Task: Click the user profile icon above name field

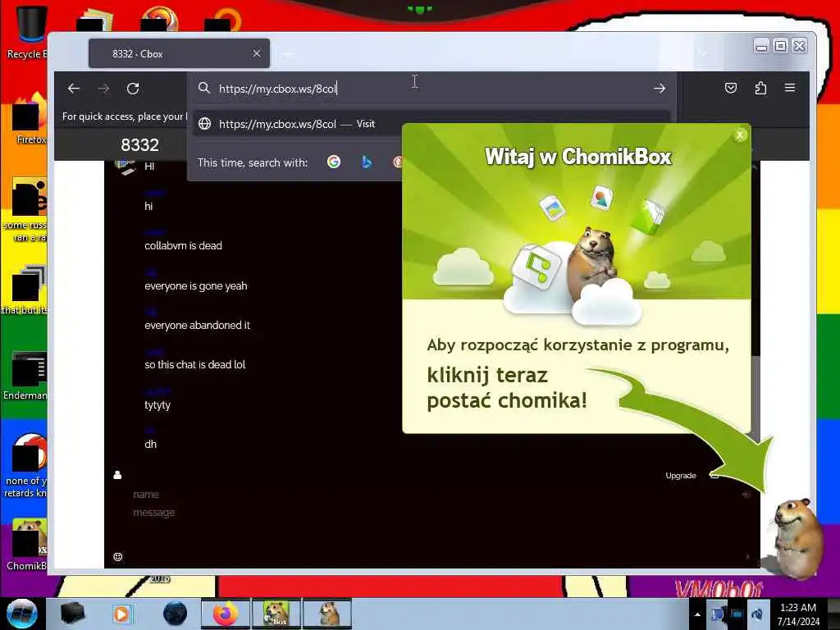Action: pyautogui.click(x=117, y=475)
